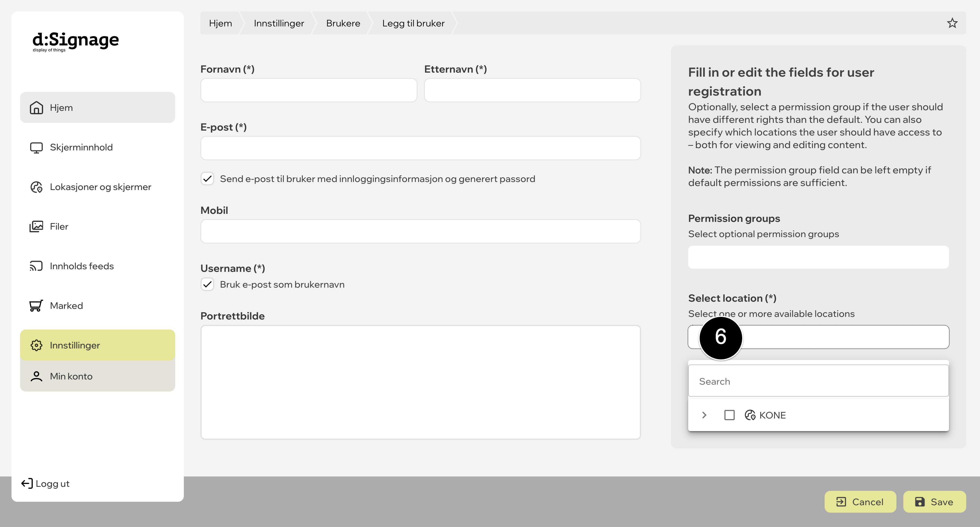Click the Logg ut exit icon
Image resolution: width=980 pixels, height=527 pixels.
(x=27, y=484)
